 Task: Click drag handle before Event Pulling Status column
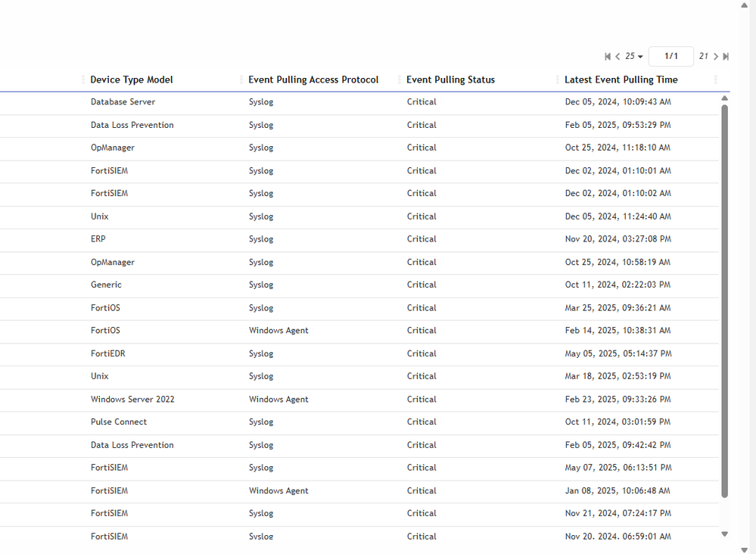(400, 80)
